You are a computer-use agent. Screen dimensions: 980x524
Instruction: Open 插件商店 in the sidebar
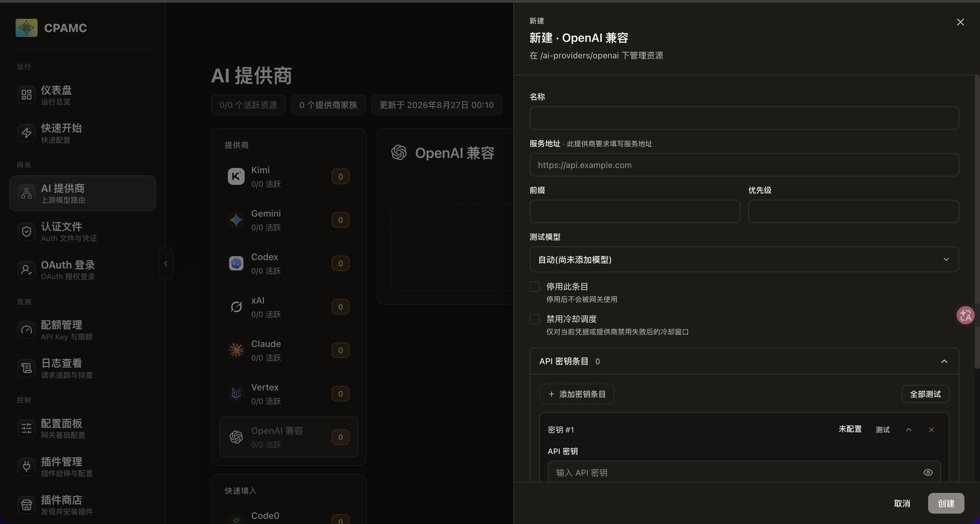(x=83, y=505)
